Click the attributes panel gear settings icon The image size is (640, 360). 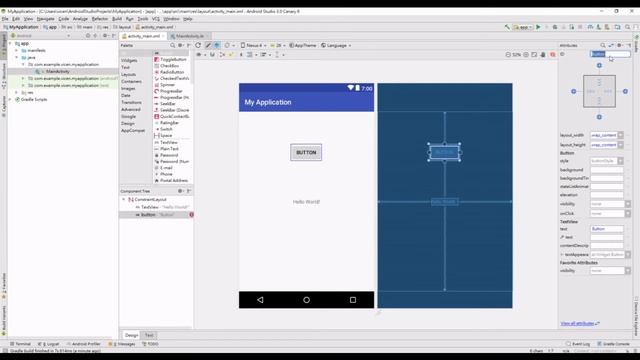(620, 45)
